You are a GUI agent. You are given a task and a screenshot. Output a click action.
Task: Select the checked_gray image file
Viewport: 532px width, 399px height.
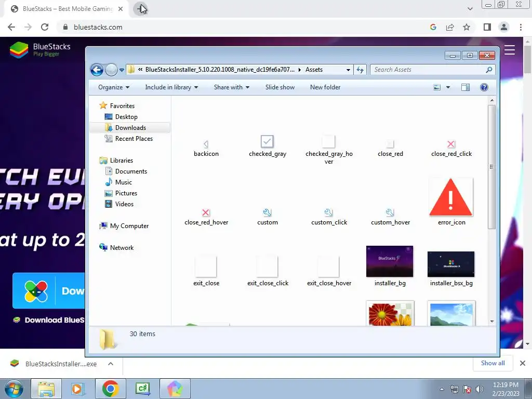268,146
